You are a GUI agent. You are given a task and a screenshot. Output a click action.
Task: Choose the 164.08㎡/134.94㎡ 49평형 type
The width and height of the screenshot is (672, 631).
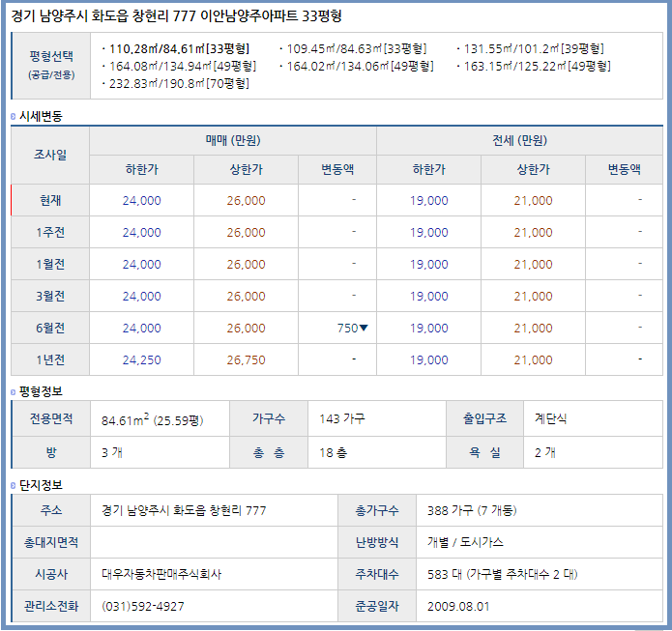(x=183, y=66)
